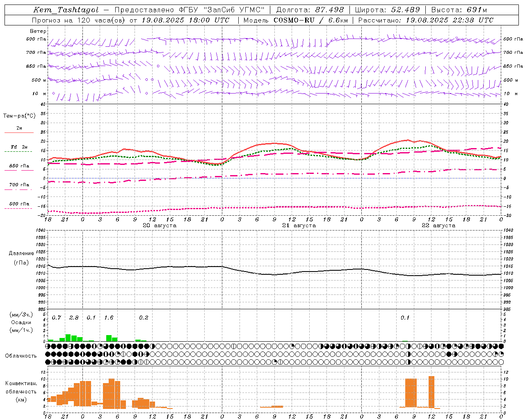Screen dimensions: 525x420
Task: Click the 700 гПа label in temperature legend
Action: point(19,185)
